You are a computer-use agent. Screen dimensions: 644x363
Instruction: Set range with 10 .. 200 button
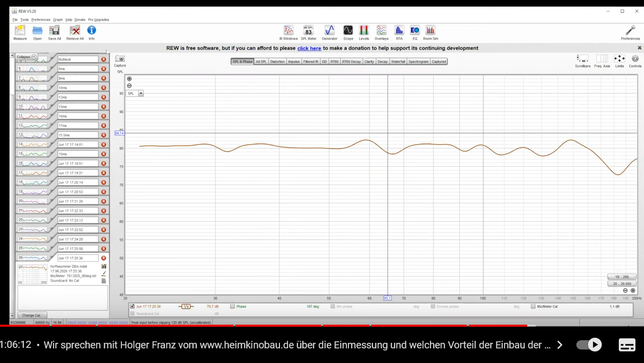point(622,277)
